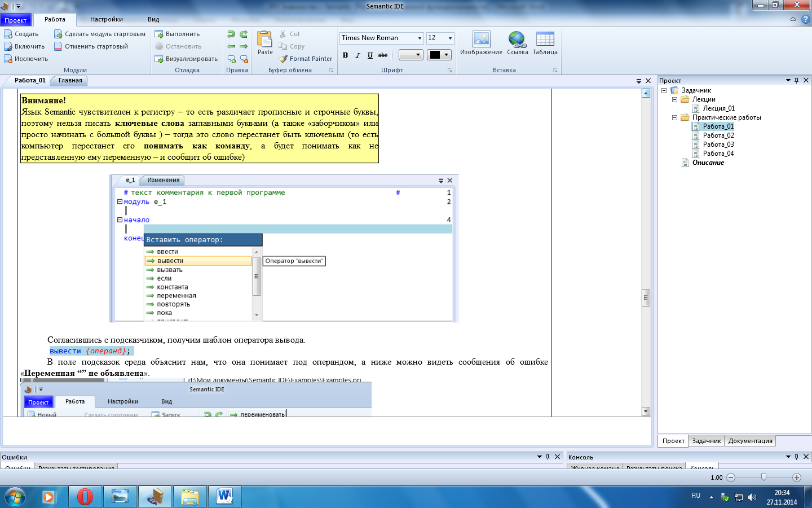Viewport: 812px width, 508px height.
Task: Click the Windows Start button
Action: [x=15, y=497]
